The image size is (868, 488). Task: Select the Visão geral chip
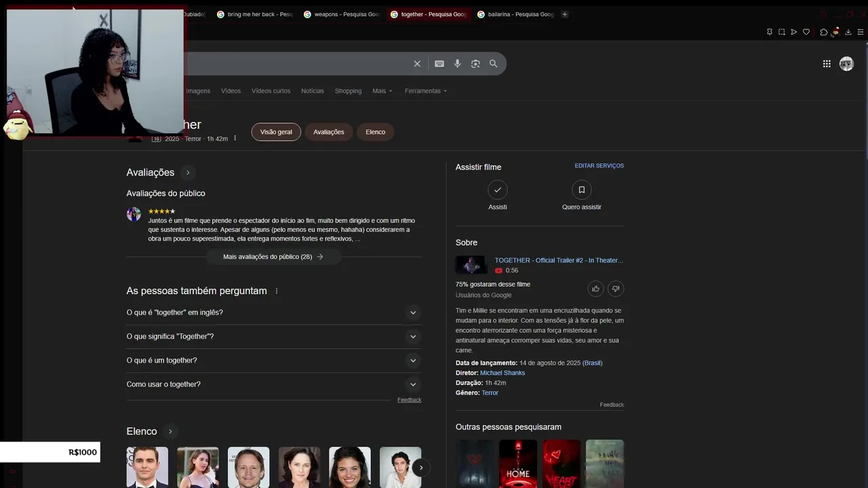click(x=276, y=132)
